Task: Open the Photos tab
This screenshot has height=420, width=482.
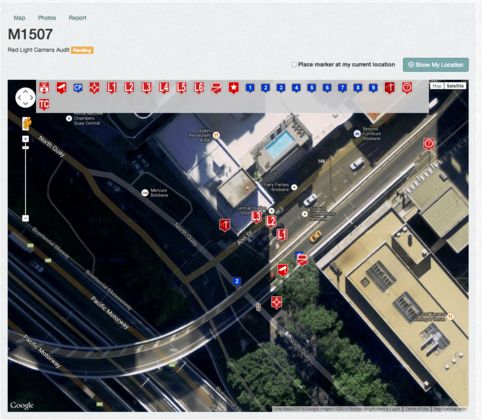Action: tap(47, 18)
